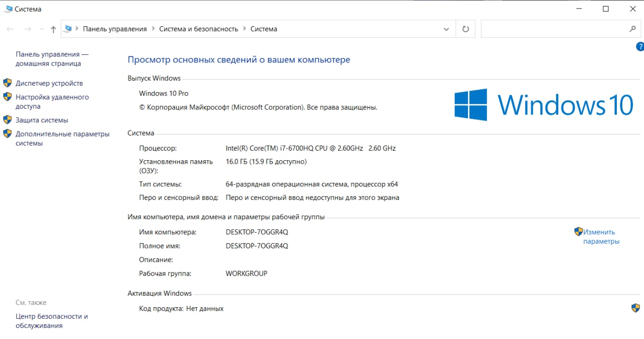
Task: Click heading Просмотр основных сведений о вашем компьютере
Action: pyautogui.click(x=239, y=59)
